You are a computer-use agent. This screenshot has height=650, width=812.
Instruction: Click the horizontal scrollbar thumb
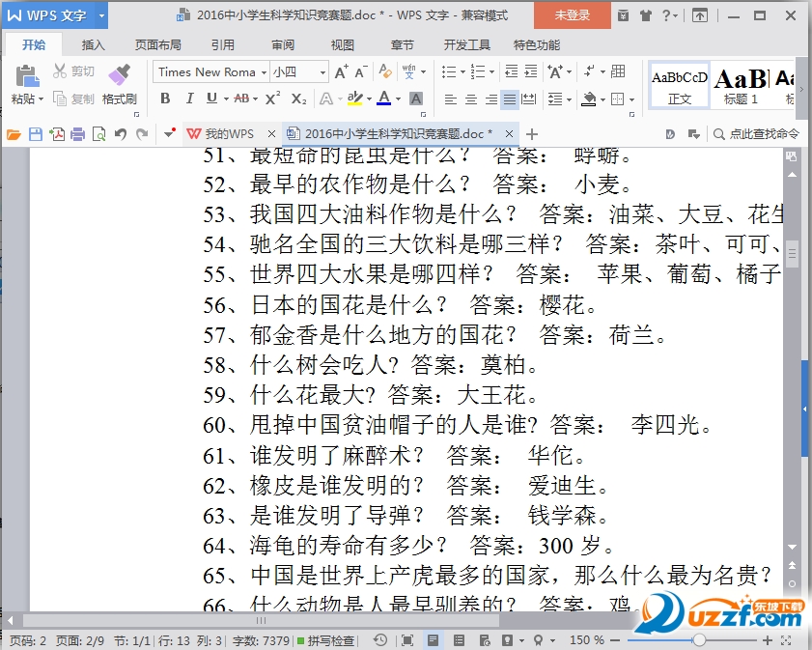(x=261, y=620)
